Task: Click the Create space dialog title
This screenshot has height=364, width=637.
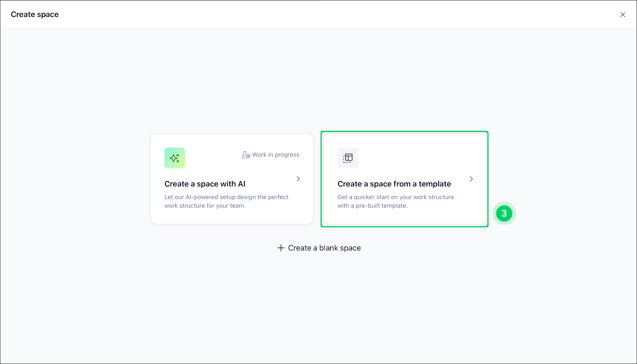Action: 35,14
